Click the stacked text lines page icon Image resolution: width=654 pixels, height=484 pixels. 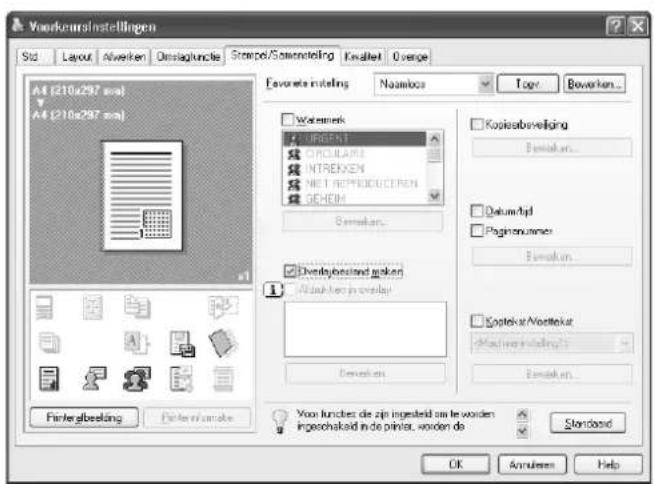44,308
